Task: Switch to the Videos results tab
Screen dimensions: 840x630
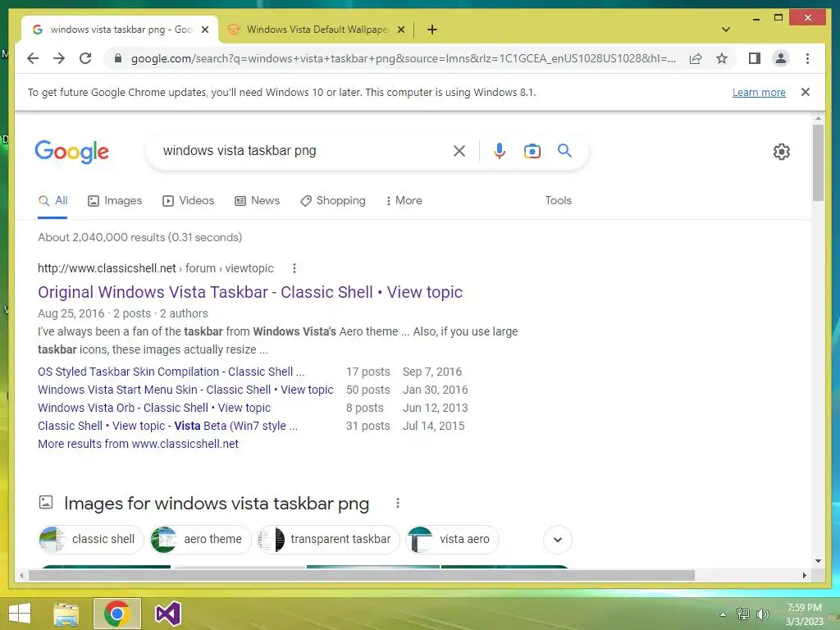Action: (x=188, y=201)
